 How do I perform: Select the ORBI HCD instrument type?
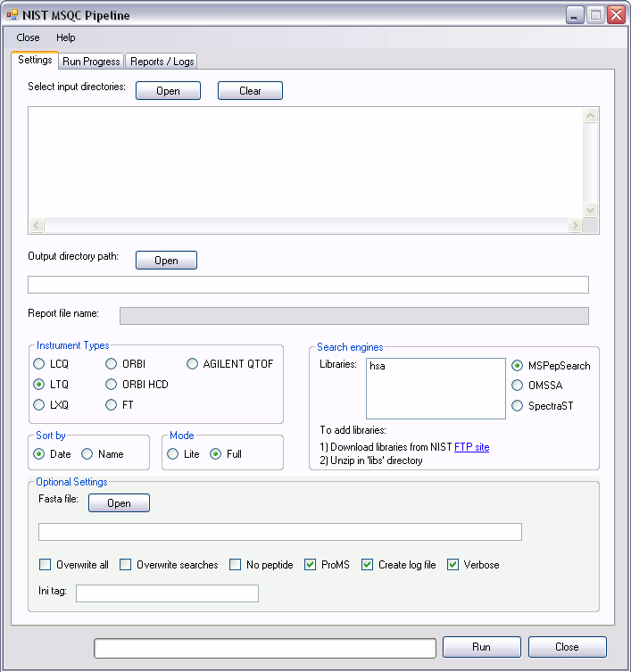(x=112, y=385)
